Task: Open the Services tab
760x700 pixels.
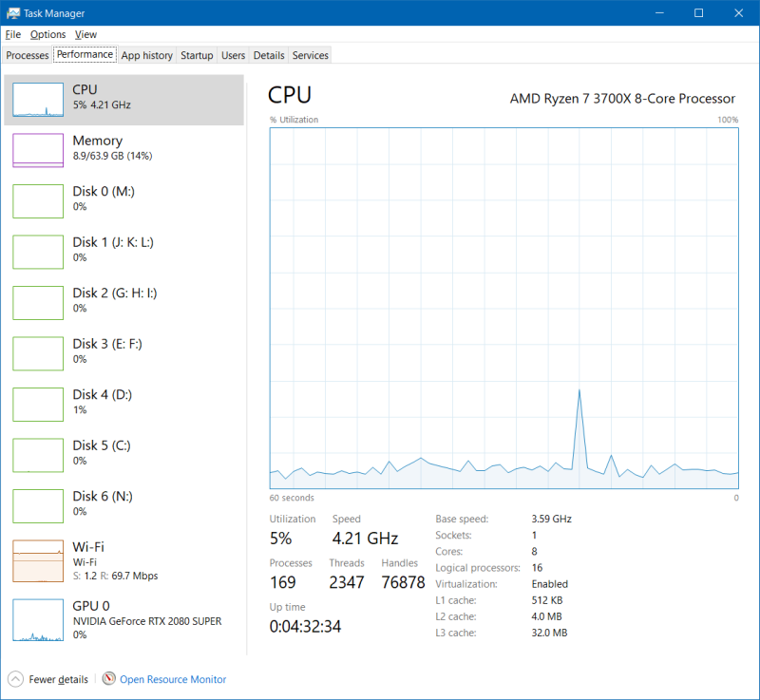Action: [x=311, y=55]
